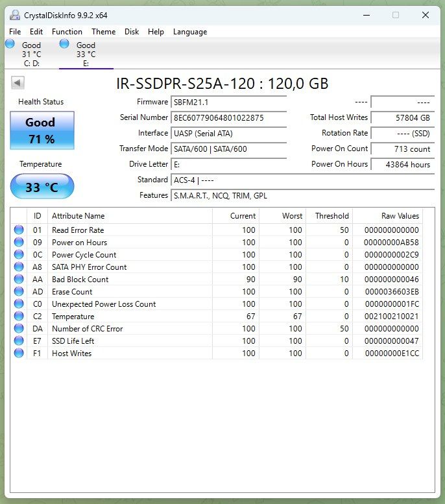Click the Current column header
Viewport: 445px width, 504px height.
tap(235, 216)
